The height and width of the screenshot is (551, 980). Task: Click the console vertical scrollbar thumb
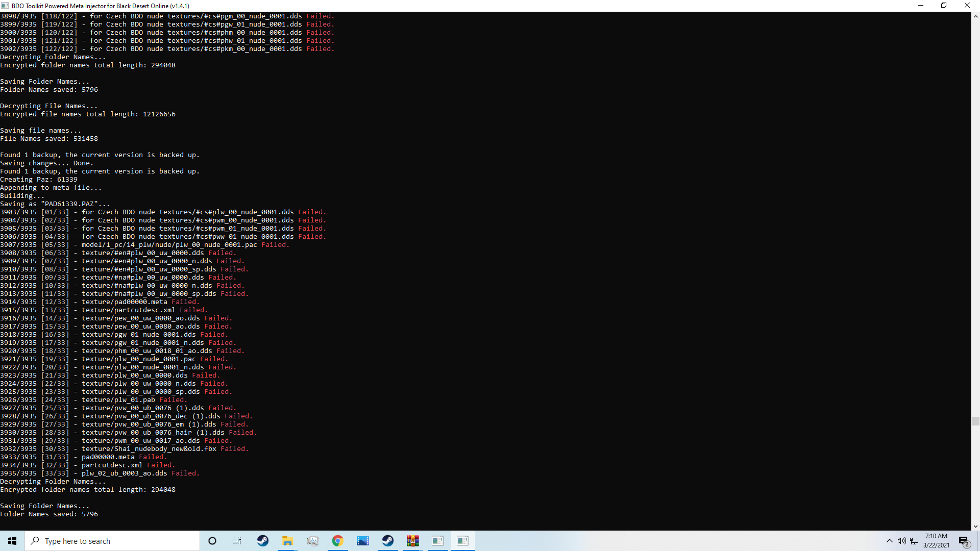coord(975,421)
